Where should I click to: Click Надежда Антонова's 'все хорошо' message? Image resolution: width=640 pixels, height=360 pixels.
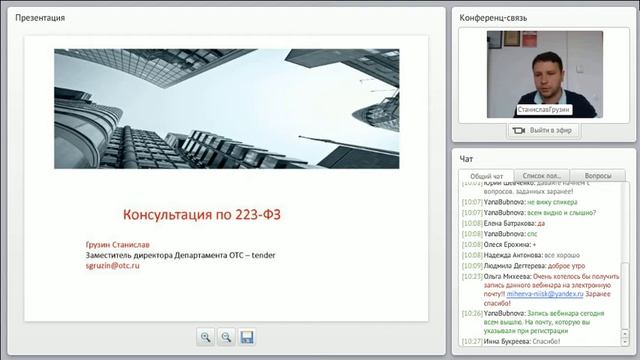[x=521, y=255]
